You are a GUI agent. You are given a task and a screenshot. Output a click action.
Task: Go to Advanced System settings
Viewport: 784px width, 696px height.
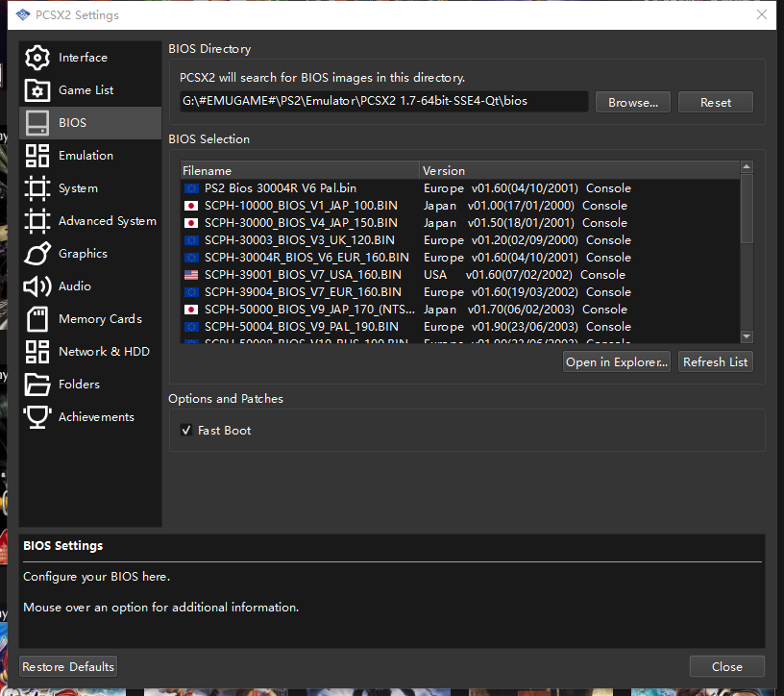point(90,221)
